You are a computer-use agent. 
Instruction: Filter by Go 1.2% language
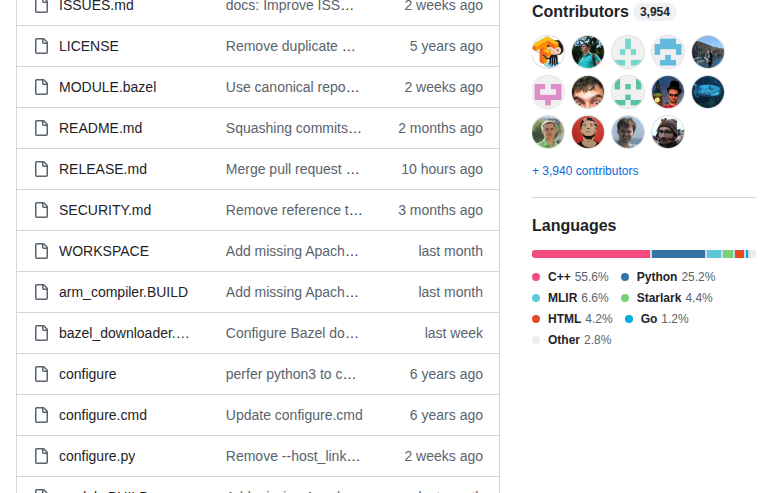(657, 319)
